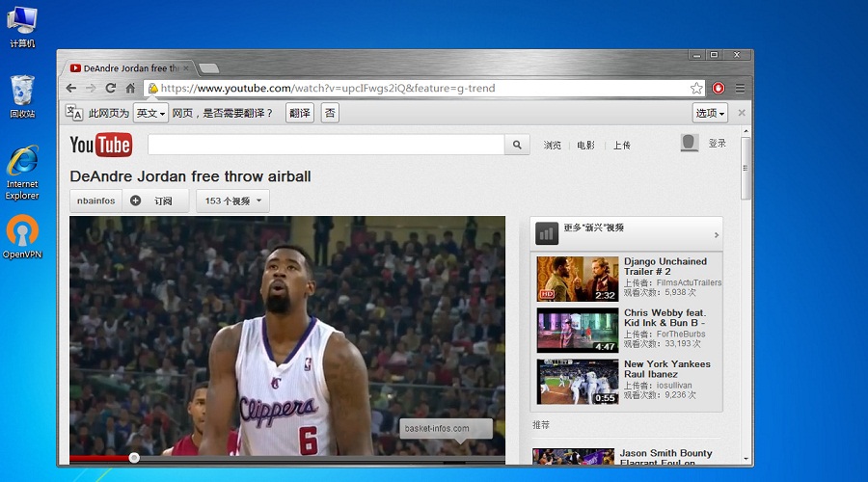
Task: Open the Chrome menu (three lines icon)
Action: (740, 88)
